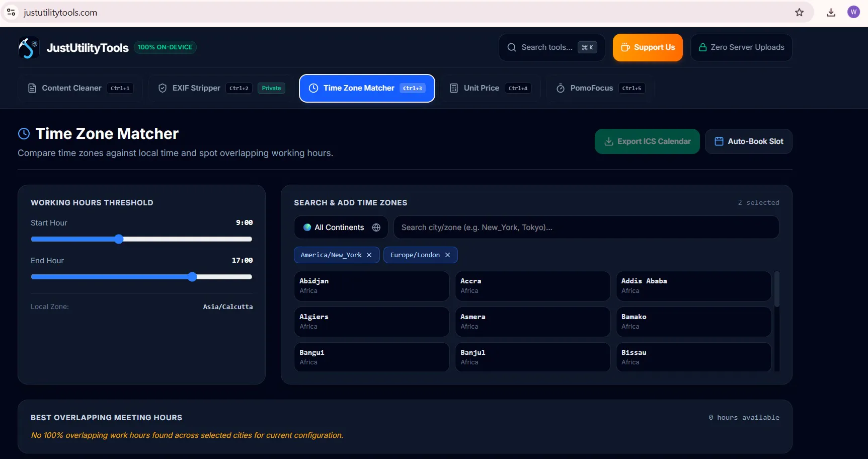Click the '2 selected' counter text
Screen dimensions: 868x459
coord(758,202)
